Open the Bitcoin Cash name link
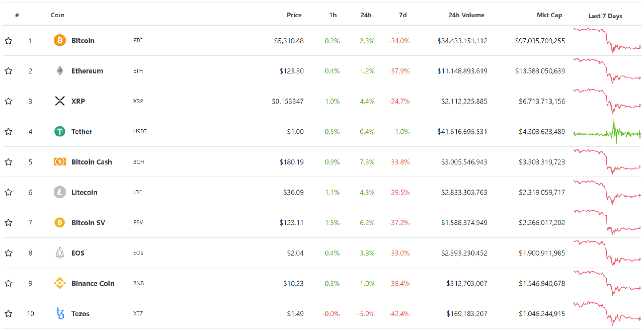 pyautogui.click(x=92, y=162)
